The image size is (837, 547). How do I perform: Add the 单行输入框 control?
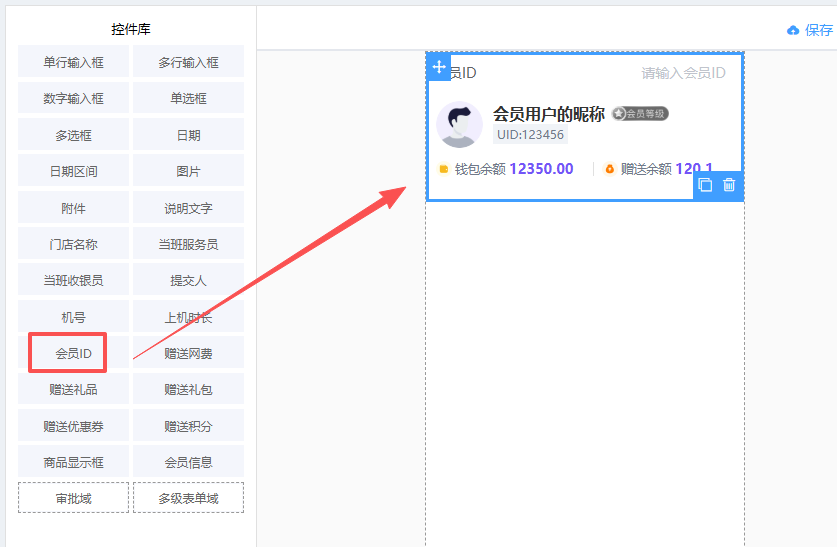[x=74, y=62]
